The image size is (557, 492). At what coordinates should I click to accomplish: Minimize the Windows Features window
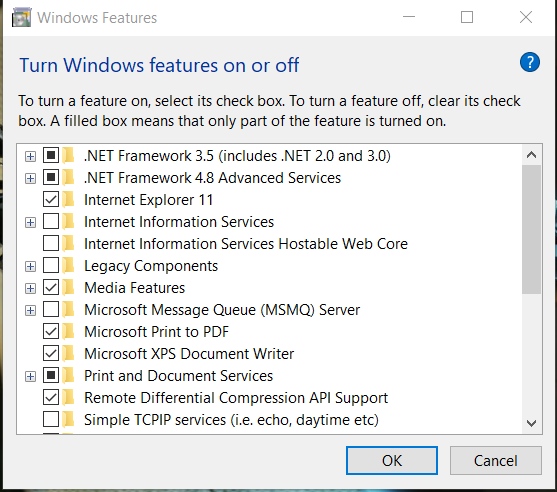coord(409,17)
